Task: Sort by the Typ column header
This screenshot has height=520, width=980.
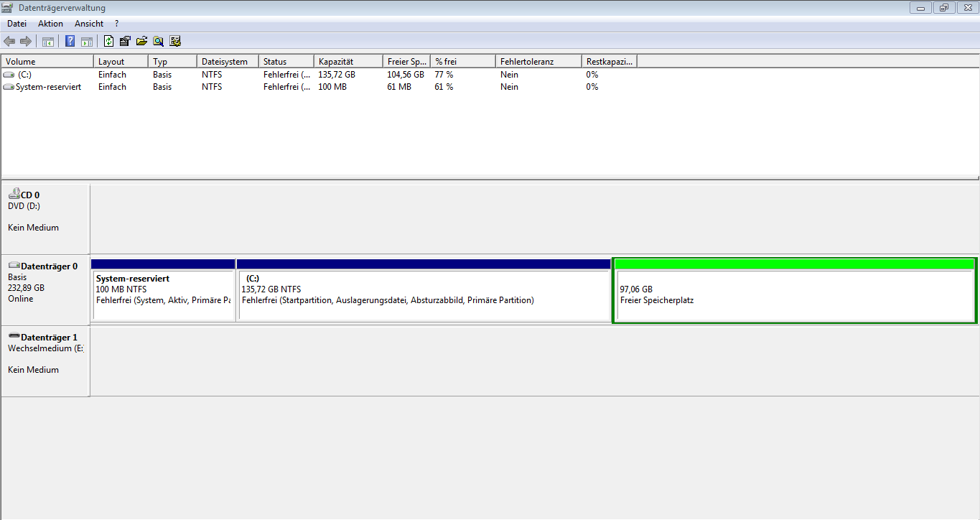Action: (x=172, y=62)
